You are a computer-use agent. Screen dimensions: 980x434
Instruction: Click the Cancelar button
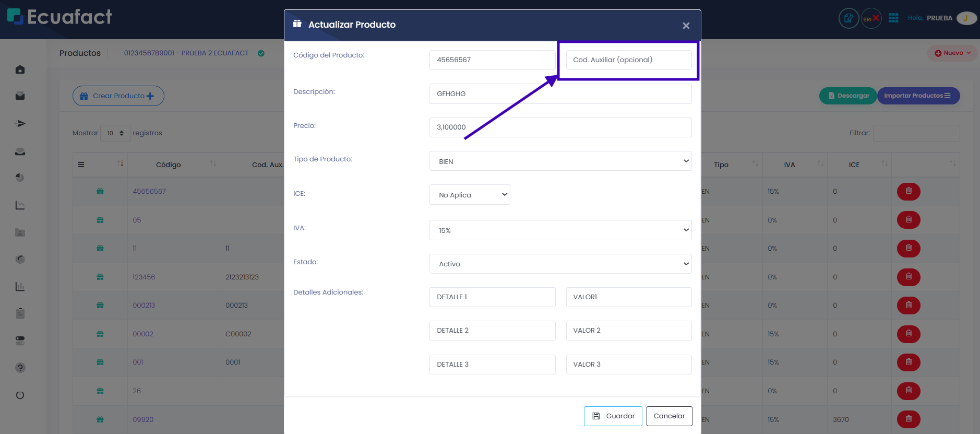click(669, 416)
